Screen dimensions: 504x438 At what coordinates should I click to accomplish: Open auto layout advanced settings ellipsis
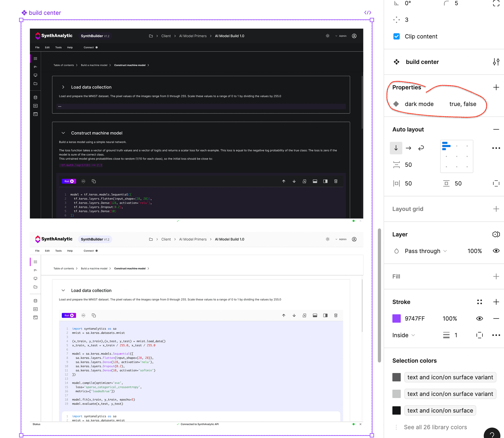coord(496,148)
